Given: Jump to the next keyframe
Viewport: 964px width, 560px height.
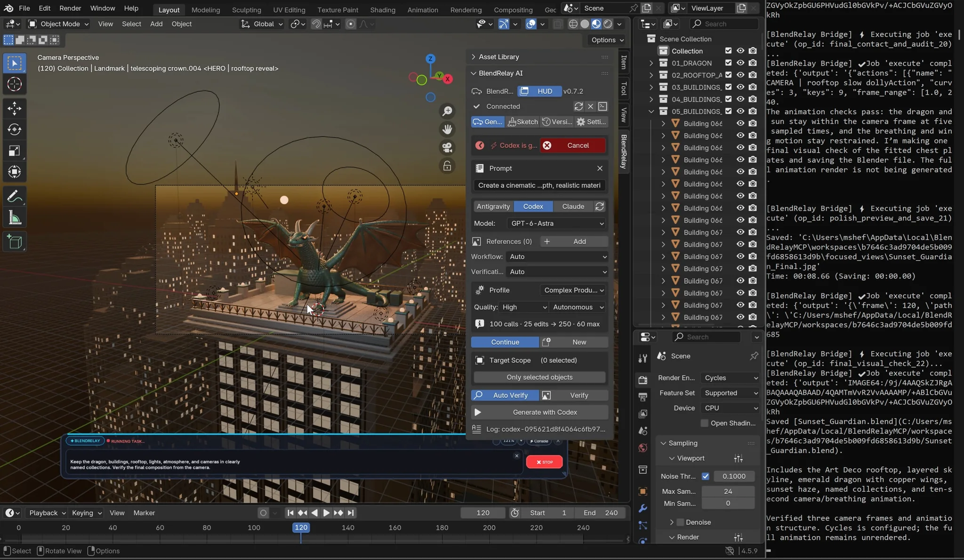Looking at the screenshot, I should tap(338, 513).
